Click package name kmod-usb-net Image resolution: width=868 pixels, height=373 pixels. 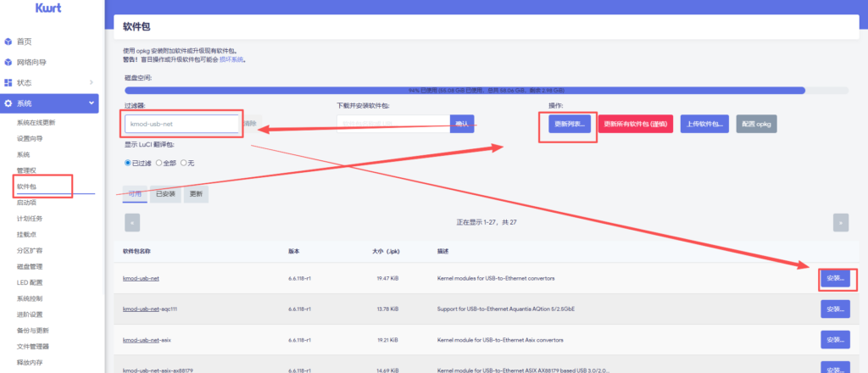click(142, 278)
